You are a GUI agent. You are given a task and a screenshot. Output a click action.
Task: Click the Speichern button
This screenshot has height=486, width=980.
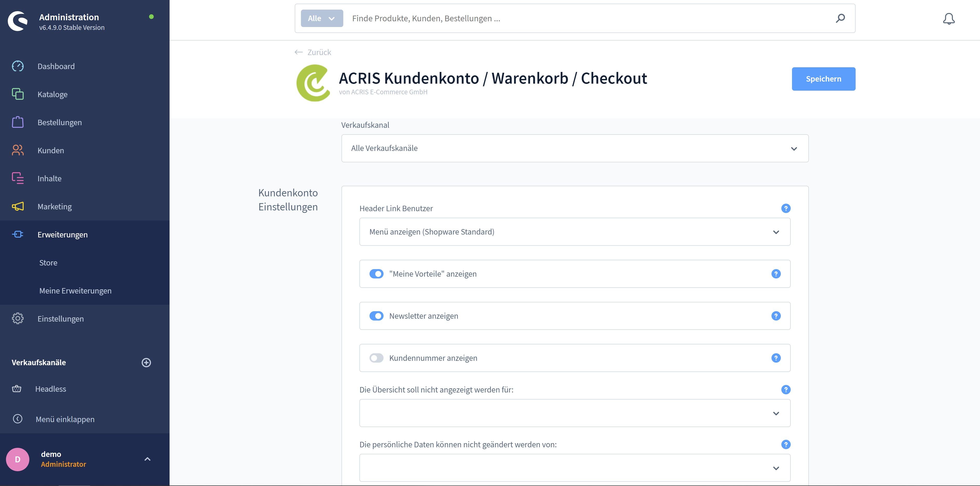[823, 79]
